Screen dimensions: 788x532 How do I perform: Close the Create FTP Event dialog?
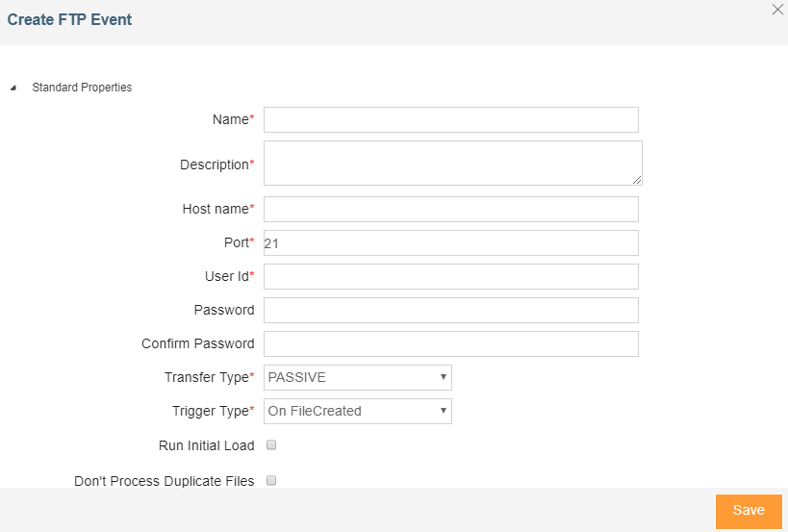pyautogui.click(x=777, y=10)
